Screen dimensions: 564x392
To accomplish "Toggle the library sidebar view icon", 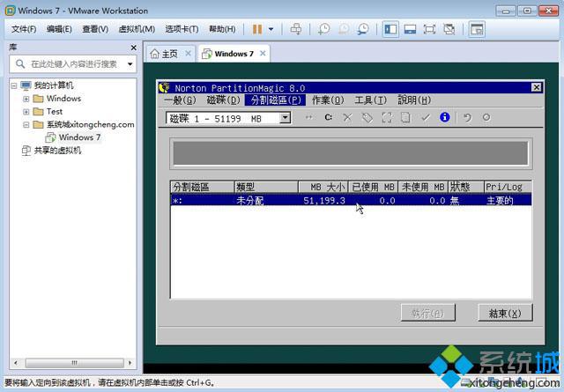I will coord(390,29).
